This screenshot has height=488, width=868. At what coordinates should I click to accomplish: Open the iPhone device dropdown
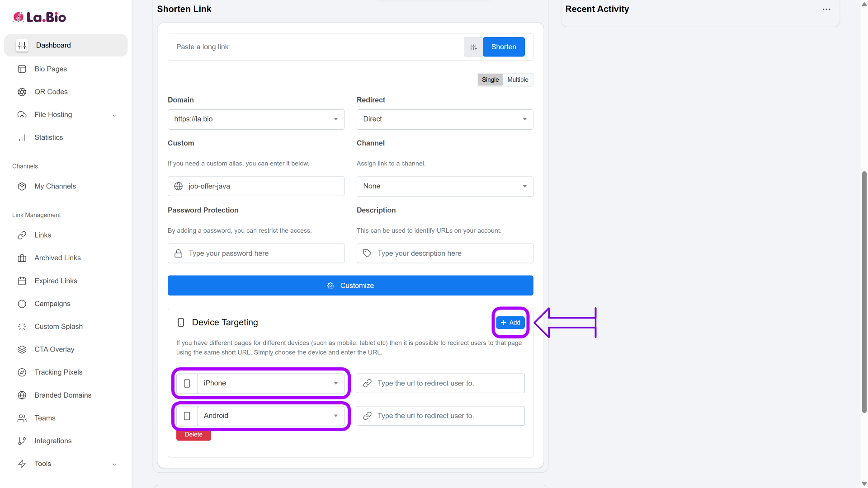[x=270, y=383]
